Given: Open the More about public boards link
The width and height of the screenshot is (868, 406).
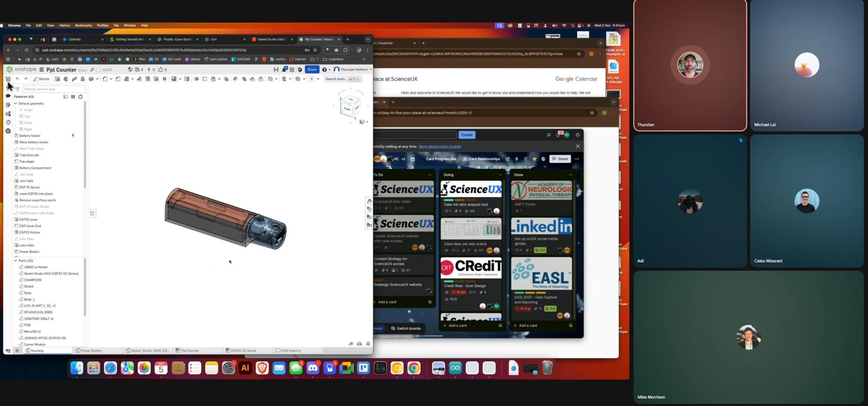Looking at the screenshot, I should [440, 147].
